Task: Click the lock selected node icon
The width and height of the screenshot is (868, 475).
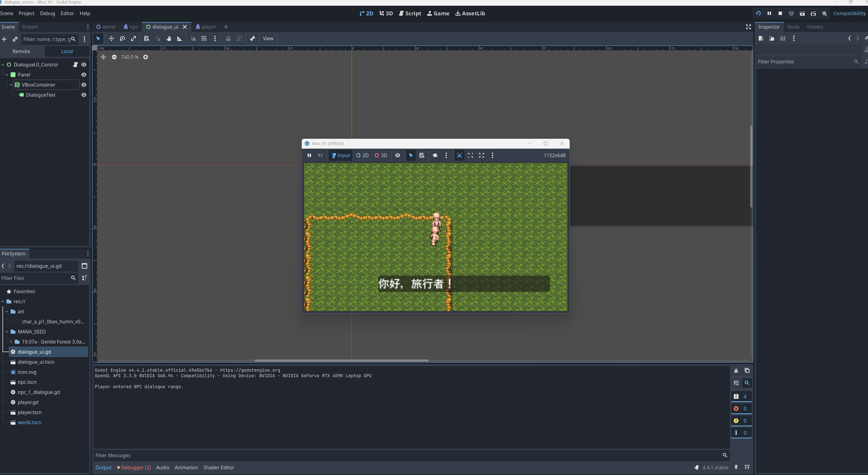Action: coord(228,38)
